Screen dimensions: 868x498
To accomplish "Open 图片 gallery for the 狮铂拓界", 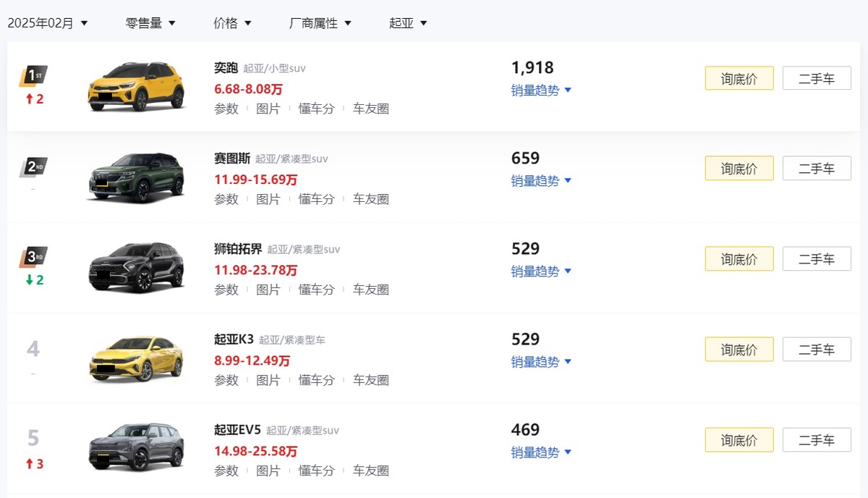I will coord(268,289).
